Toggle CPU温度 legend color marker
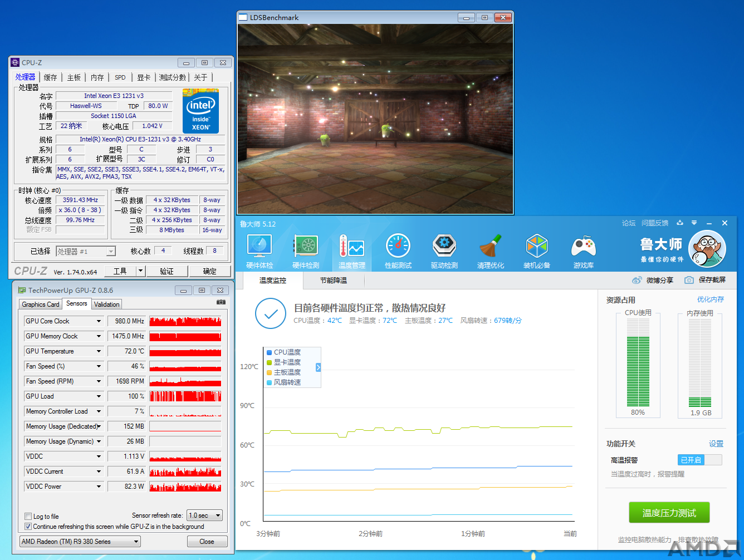This screenshot has width=744, height=560. tap(270, 352)
